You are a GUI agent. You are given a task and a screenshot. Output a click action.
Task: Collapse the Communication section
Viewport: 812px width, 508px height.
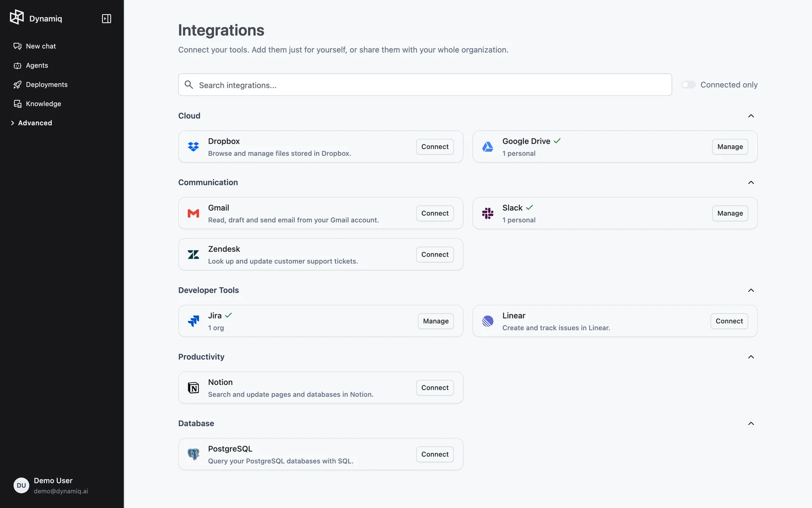click(751, 182)
